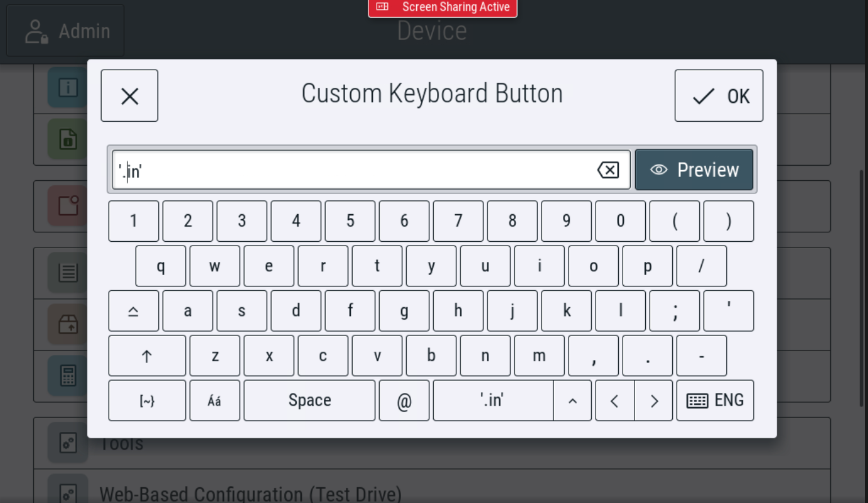Image resolution: width=868 pixels, height=503 pixels.
Task: Toggle caps lock key on keyboard
Action: click(x=134, y=311)
